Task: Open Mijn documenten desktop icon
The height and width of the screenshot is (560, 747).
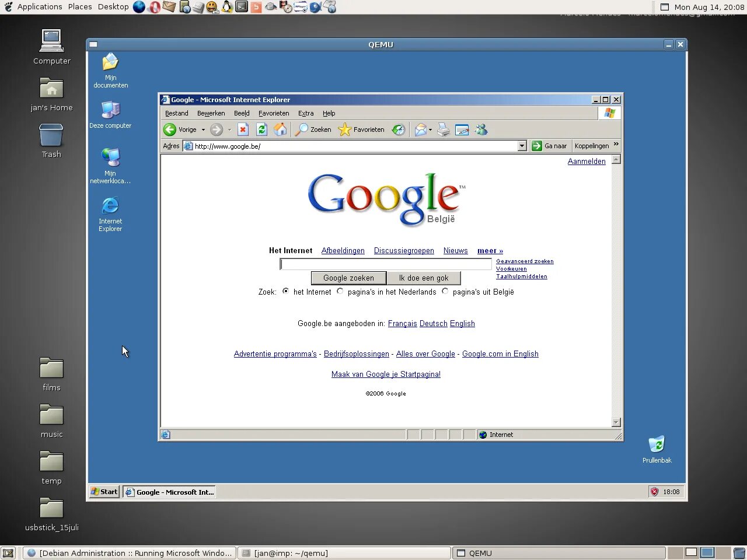Action: [110, 70]
